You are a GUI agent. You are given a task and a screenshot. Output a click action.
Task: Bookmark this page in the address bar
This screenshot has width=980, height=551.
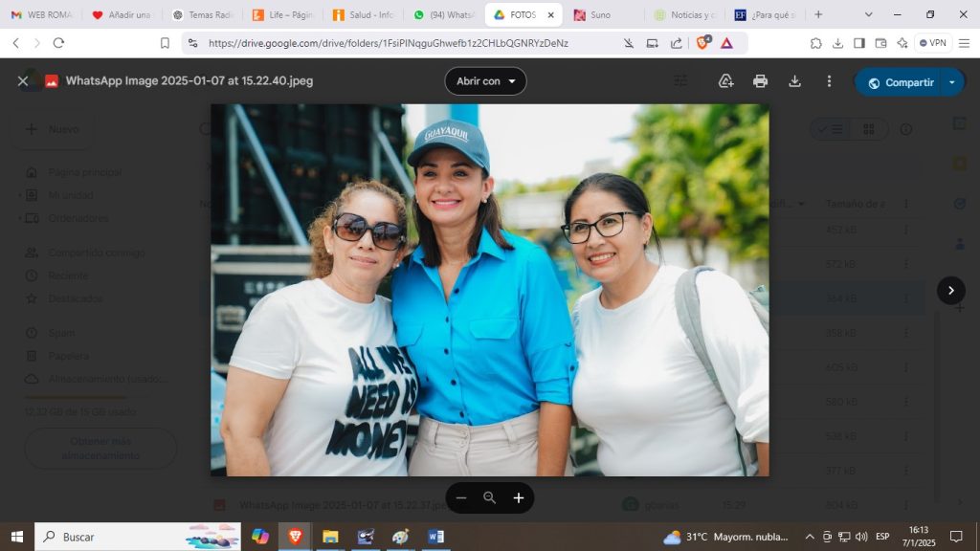(165, 43)
